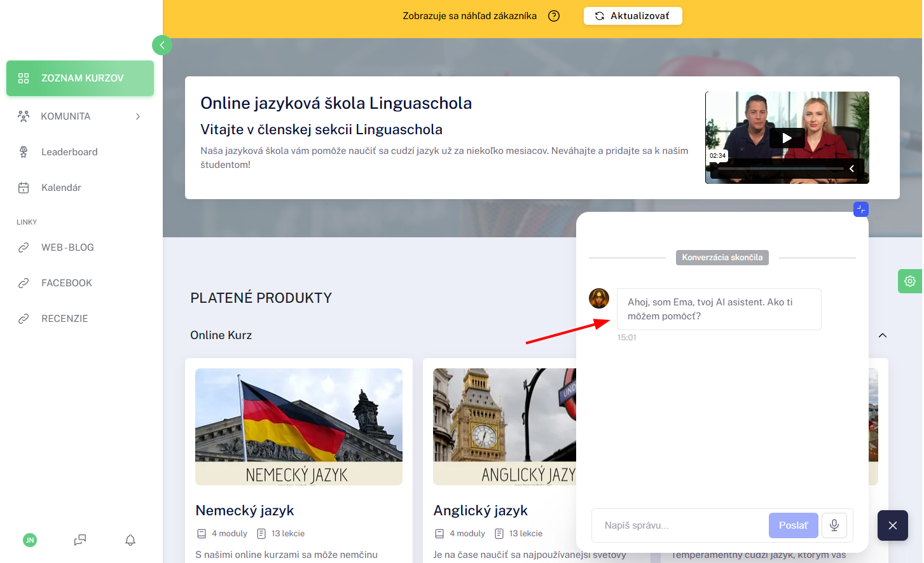The height and width of the screenshot is (563, 924).
Task: Close the chat widget with X button
Action: click(x=893, y=525)
